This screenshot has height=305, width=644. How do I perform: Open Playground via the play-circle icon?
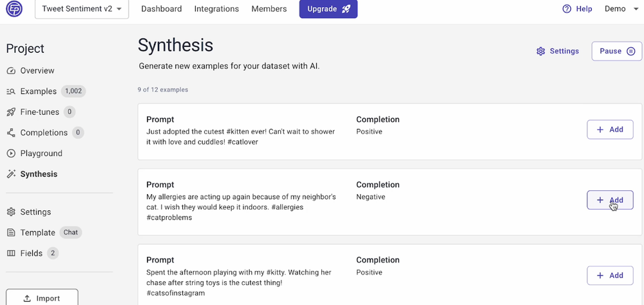[x=11, y=153]
